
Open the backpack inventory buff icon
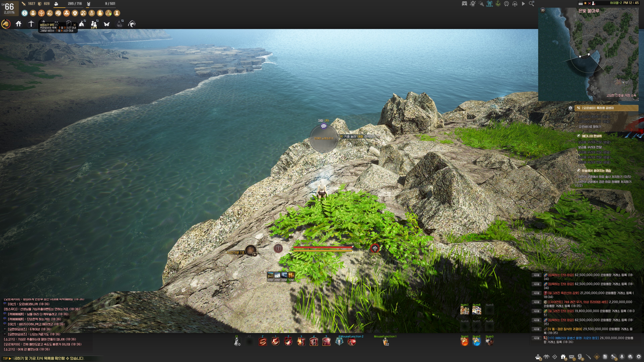33,13
